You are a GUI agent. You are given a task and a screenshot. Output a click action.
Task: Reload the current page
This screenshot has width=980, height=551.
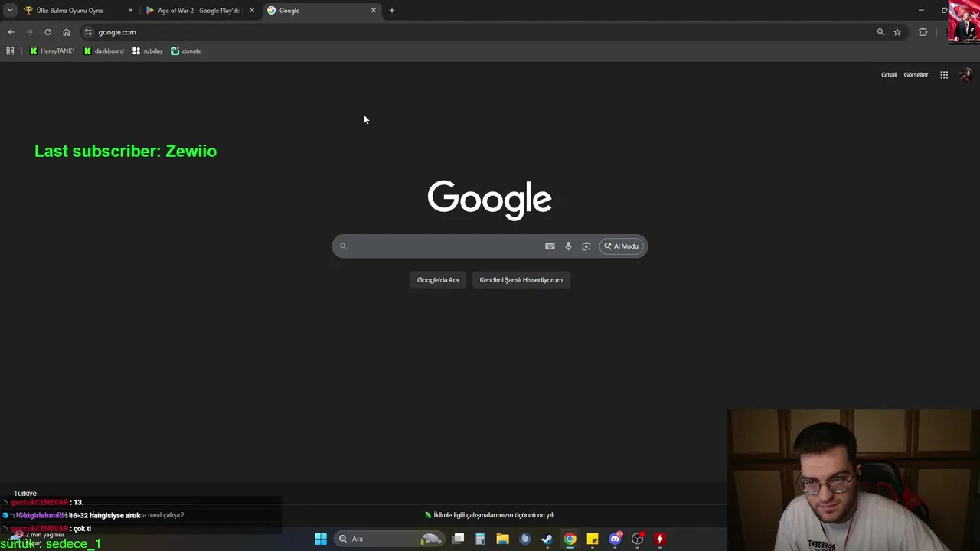[47, 32]
